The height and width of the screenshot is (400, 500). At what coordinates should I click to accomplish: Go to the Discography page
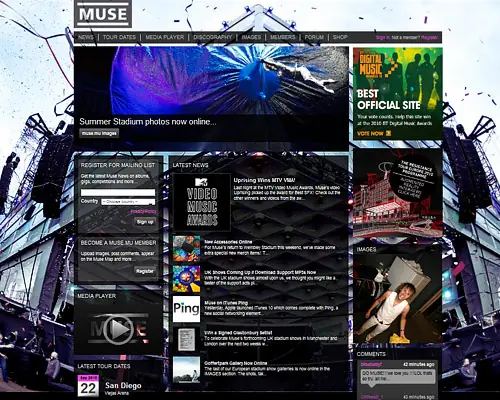(x=212, y=37)
